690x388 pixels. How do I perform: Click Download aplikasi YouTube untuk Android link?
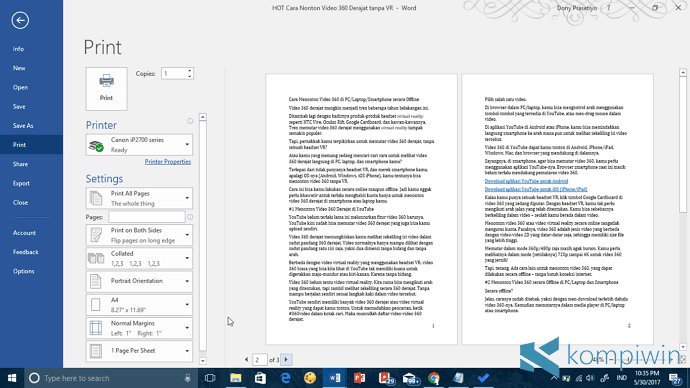coord(526,181)
